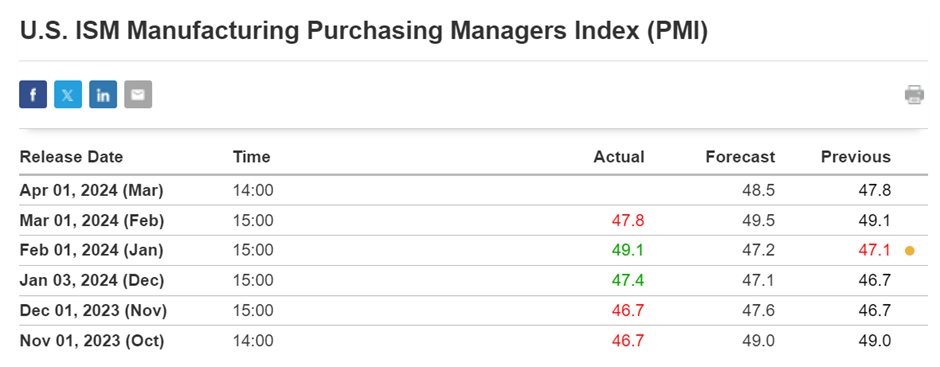Select the Mar 01, 2024 (Feb) row
940x367 pixels.
(470, 221)
